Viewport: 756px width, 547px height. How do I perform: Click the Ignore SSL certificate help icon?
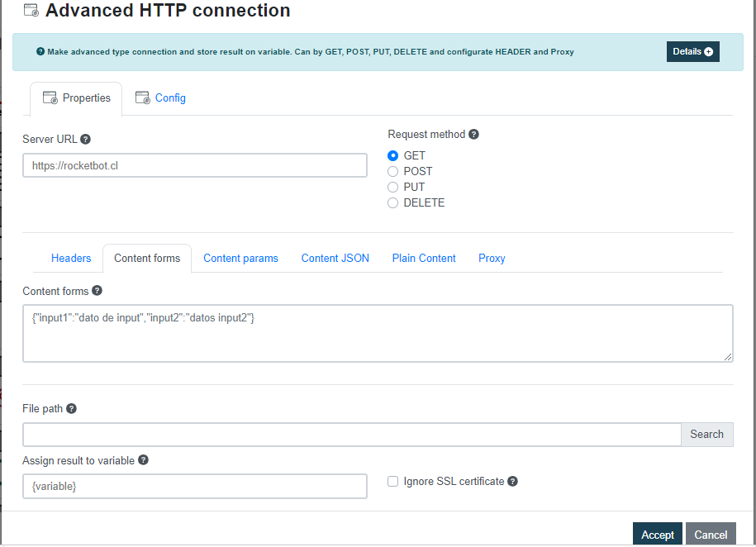513,481
